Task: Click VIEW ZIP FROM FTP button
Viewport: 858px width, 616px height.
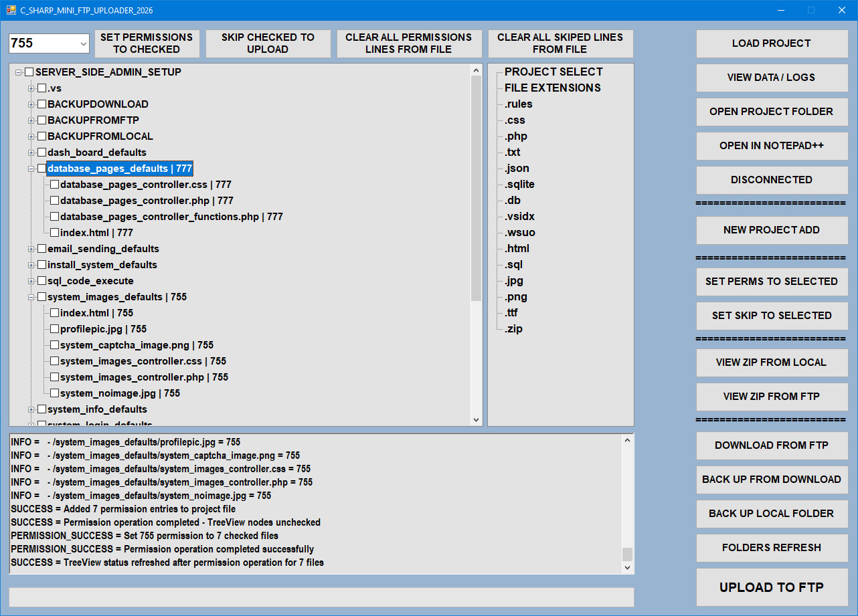Action: pyautogui.click(x=772, y=397)
